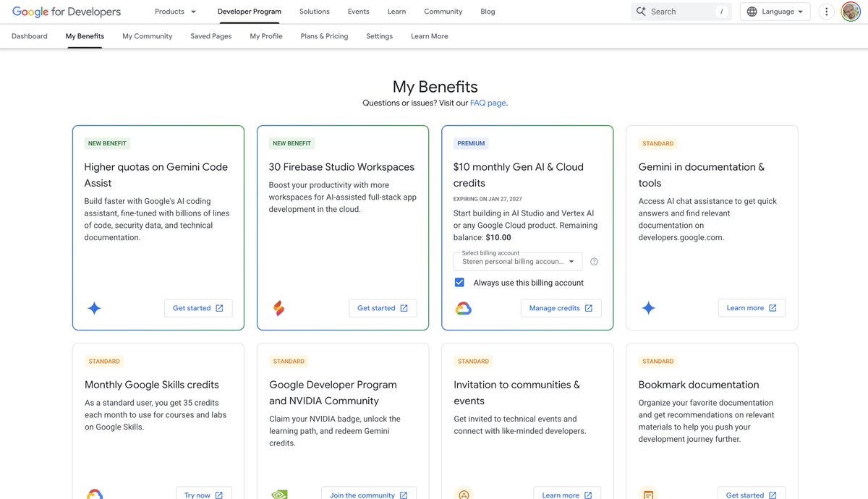Select the My Benefits tab
This screenshot has width=868, height=499.
(x=85, y=36)
